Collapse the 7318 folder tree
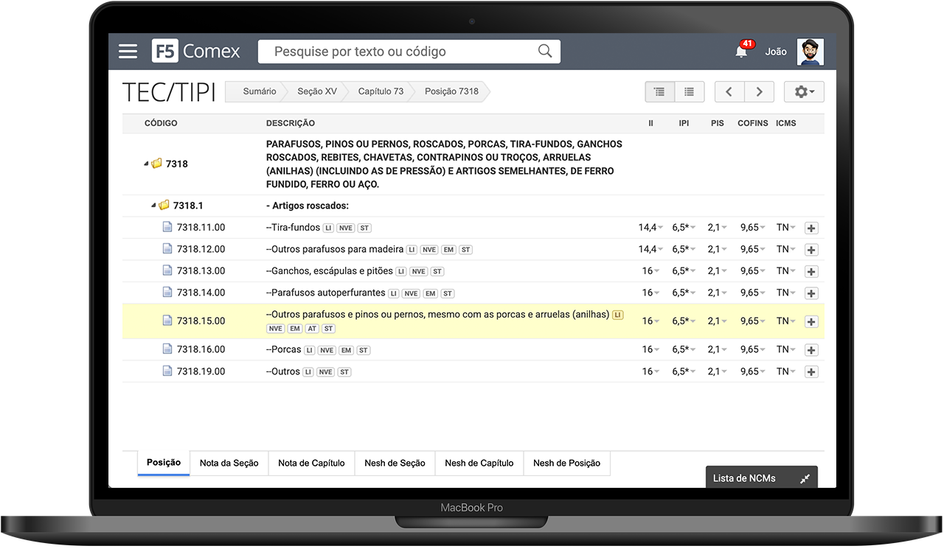The image size is (944, 560). 147,164
